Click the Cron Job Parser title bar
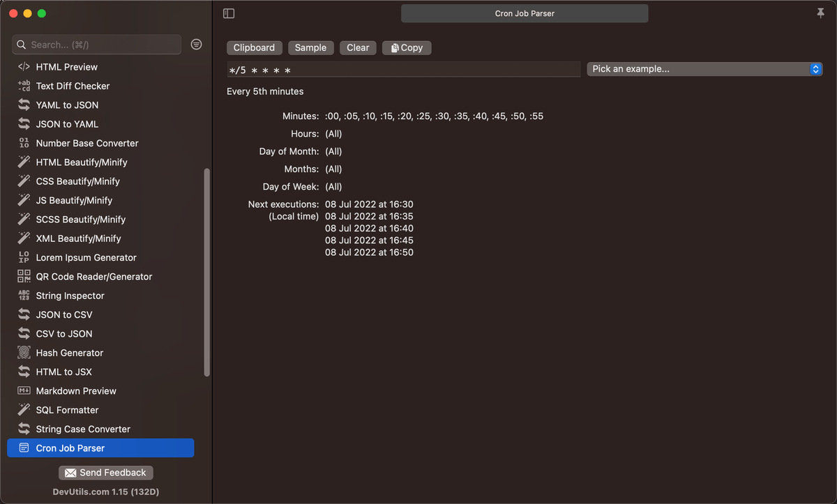The height and width of the screenshot is (504, 837). tap(525, 13)
